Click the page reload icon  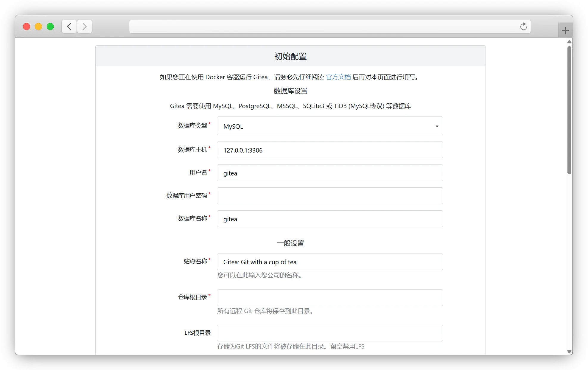(x=523, y=27)
